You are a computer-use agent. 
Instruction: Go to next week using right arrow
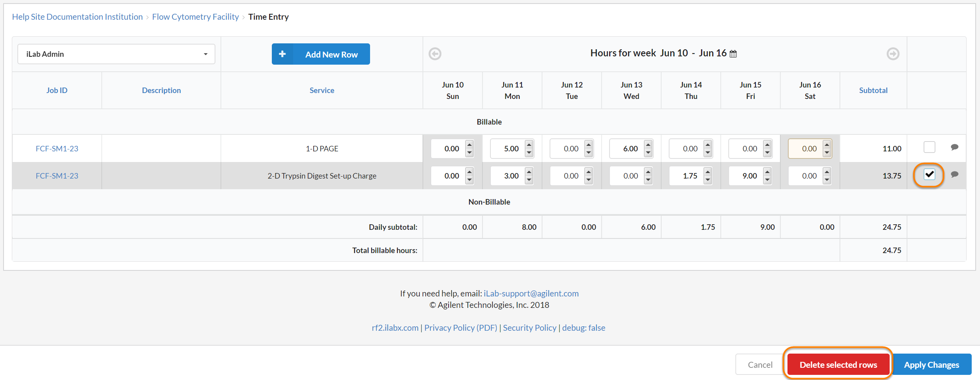(x=893, y=54)
